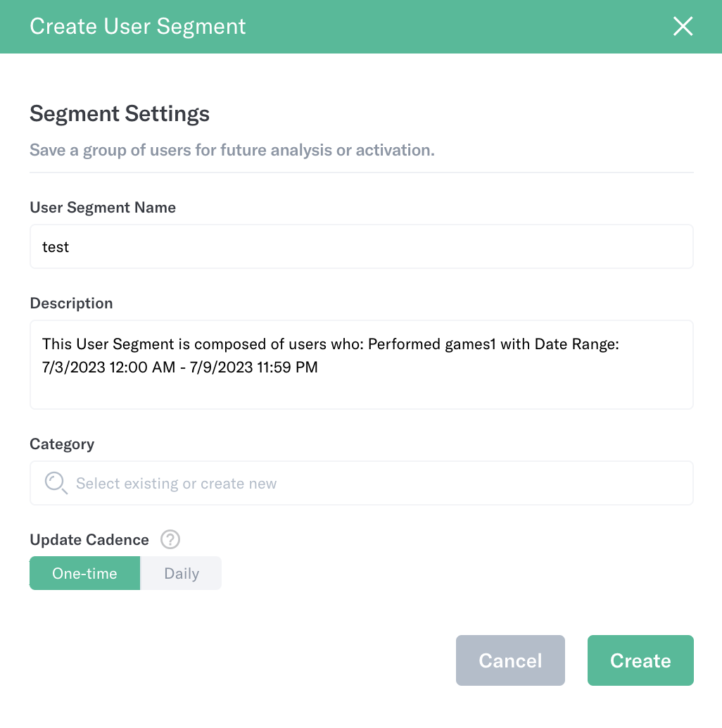The image size is (722, 728).
Task: Click the word test in the name field
Action: point(55,247)
